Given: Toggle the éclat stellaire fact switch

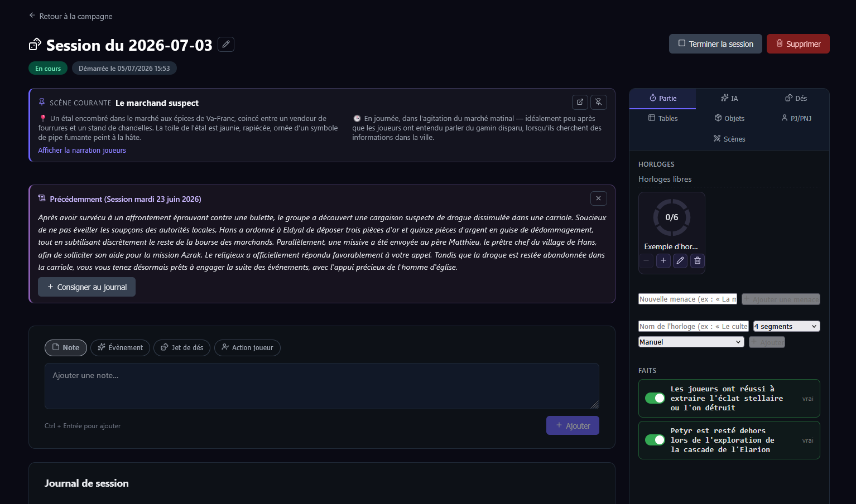Looking at the screenshot, I should coord(655,398).
